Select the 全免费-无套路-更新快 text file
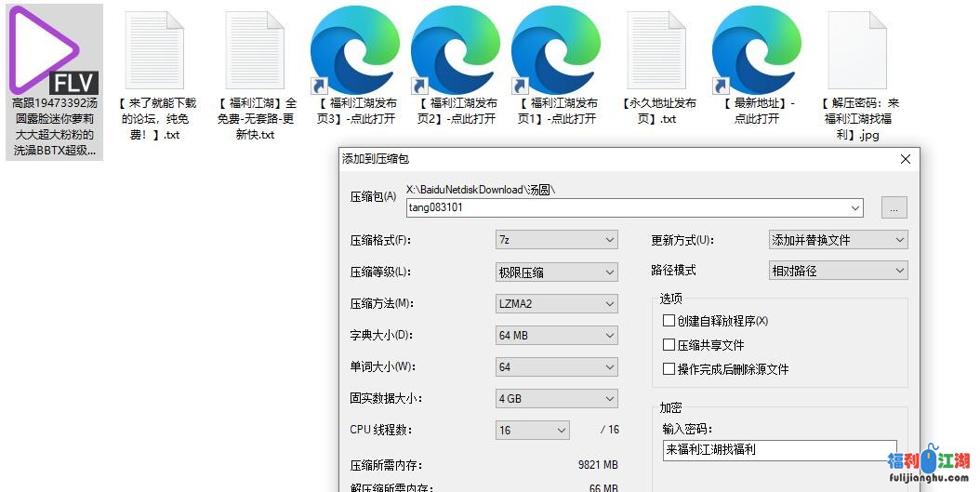 point(255,50)
